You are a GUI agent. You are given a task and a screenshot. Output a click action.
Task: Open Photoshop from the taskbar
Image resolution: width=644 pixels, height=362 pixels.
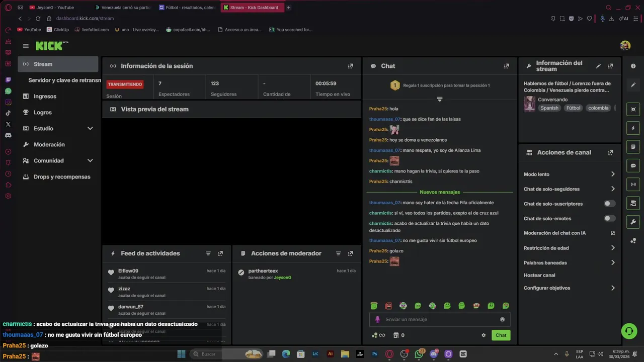pyautogui.click(x=375, y=354)
